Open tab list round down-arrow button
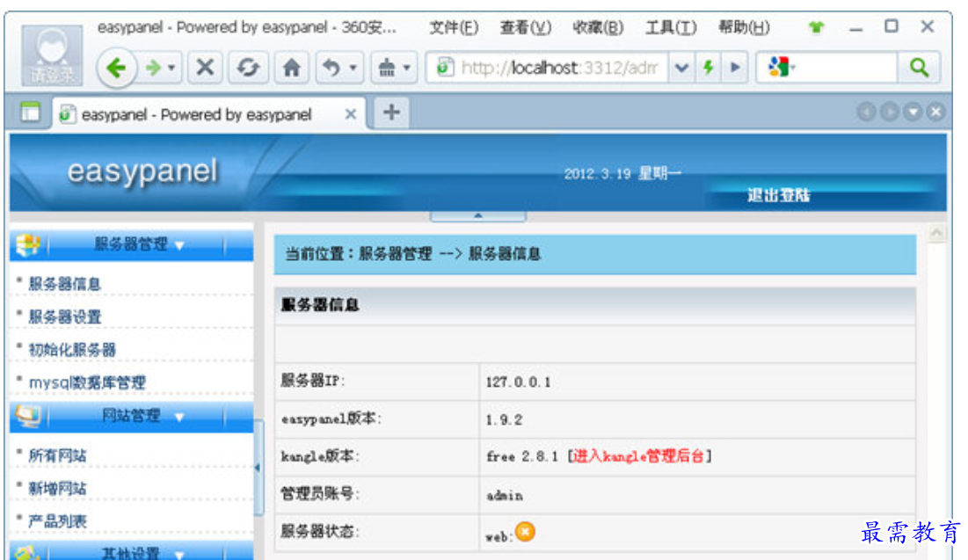Image resolution: width=968 pixels, height=560 pixels. (x=913, y=112)
